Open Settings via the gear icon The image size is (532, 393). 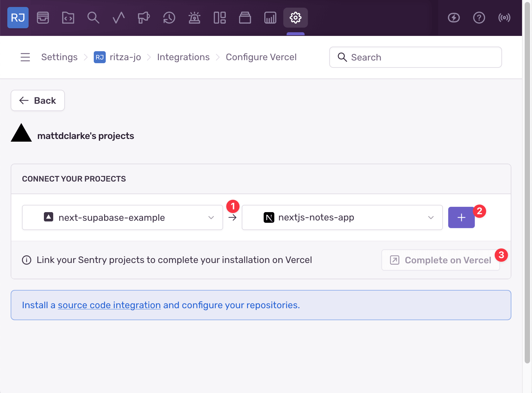(296, 18)
